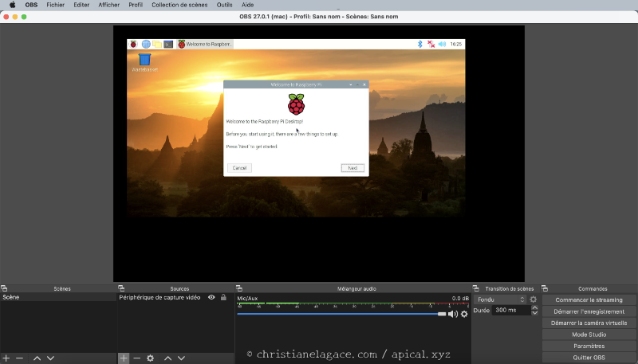Open the Outils menu
Image resolution: width=638 pixels, height=364 pixels.
[x=224, y=5]
